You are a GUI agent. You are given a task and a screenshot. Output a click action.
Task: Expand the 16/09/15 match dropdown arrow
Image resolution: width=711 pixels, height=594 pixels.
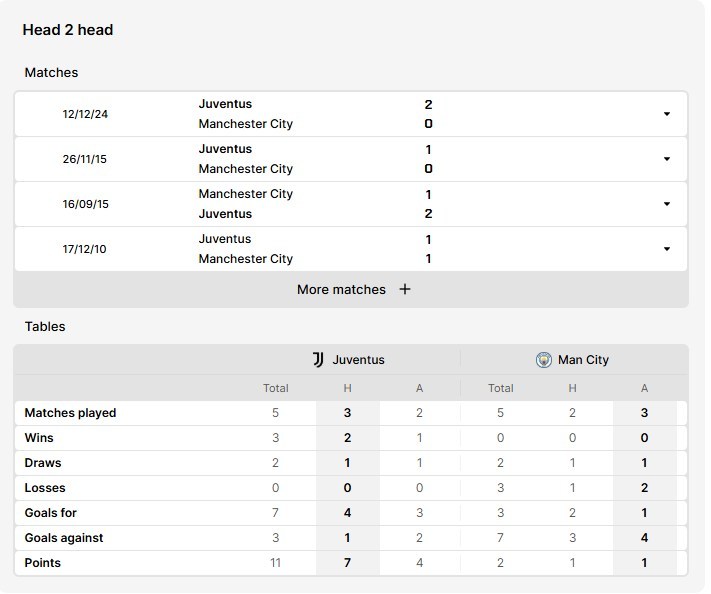coord(667,204)
